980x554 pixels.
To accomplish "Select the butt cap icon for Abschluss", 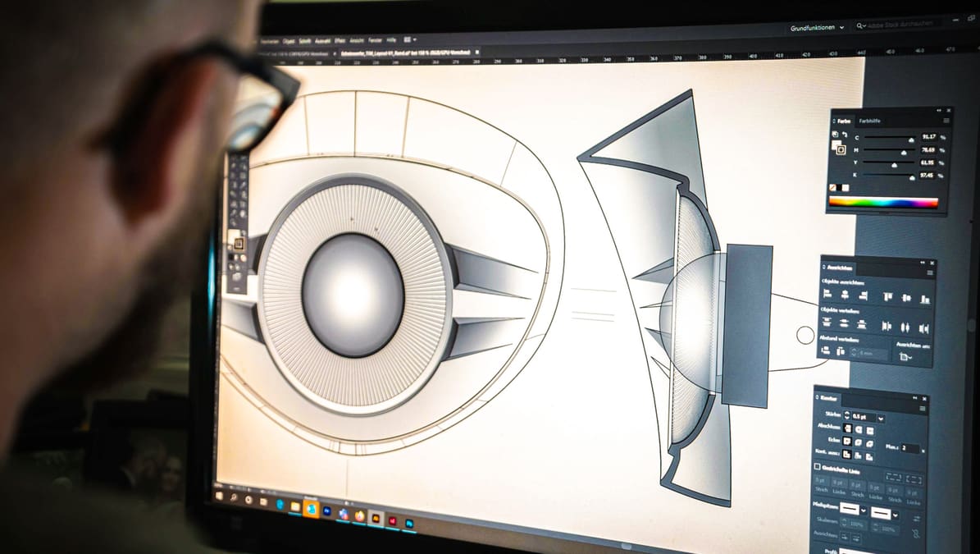I will point(849,428).
